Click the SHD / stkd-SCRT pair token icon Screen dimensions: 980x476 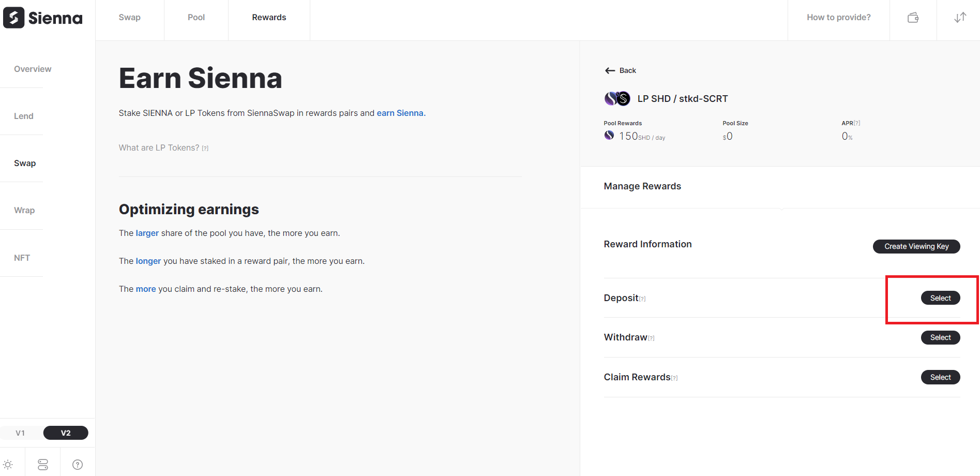(x=617, y=98)
